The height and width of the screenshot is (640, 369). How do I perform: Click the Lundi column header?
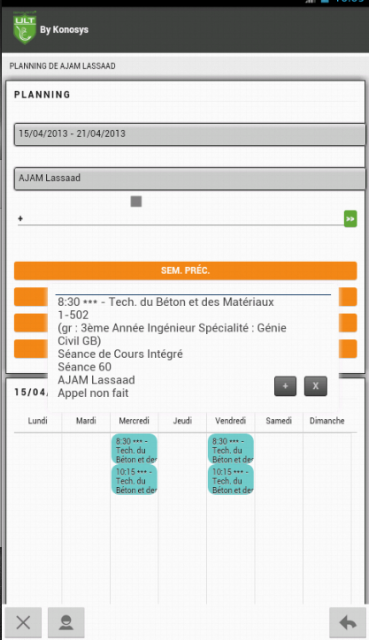[38, 421]
